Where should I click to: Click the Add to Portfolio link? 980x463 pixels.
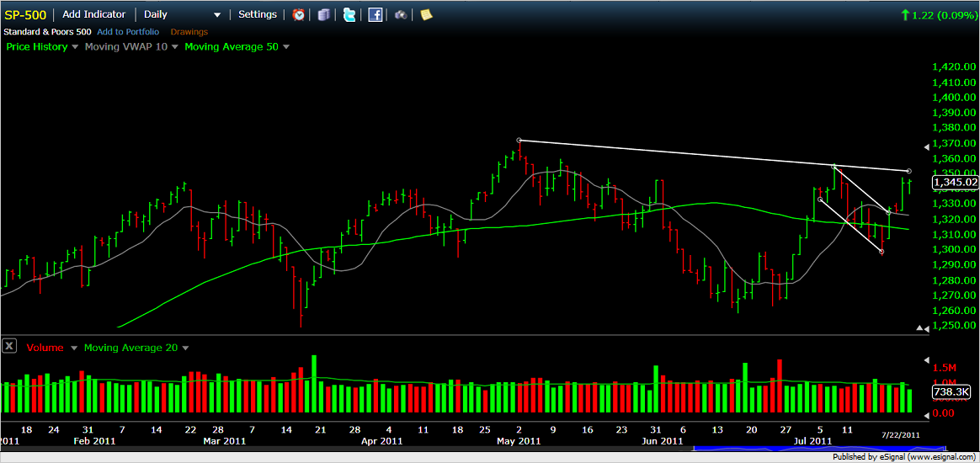[128, 31]
